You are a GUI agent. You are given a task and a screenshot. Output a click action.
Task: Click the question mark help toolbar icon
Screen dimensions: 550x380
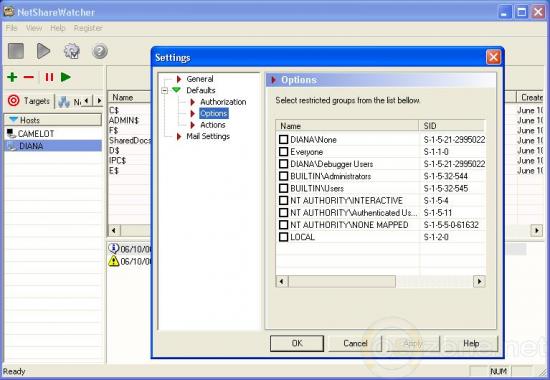[x=100, y=51]
